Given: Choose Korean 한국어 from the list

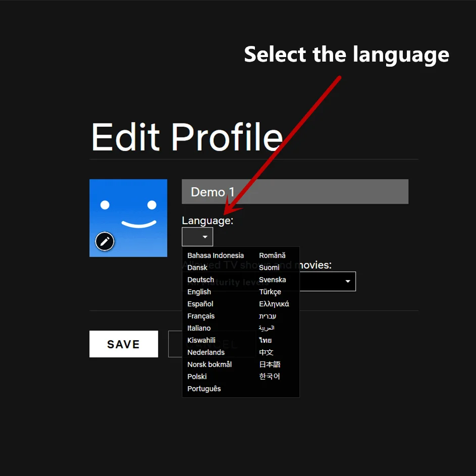Looking at the screenshot, I should (270, 377).
